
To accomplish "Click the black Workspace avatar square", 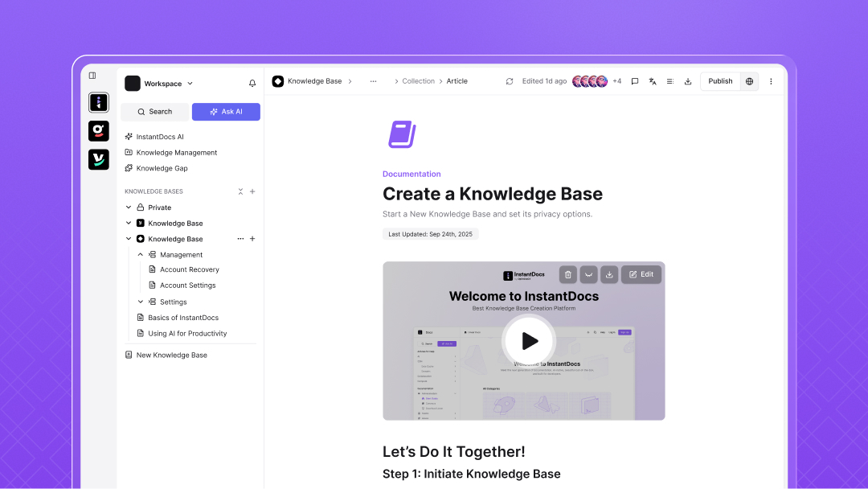I will click(x=133, y=83).
